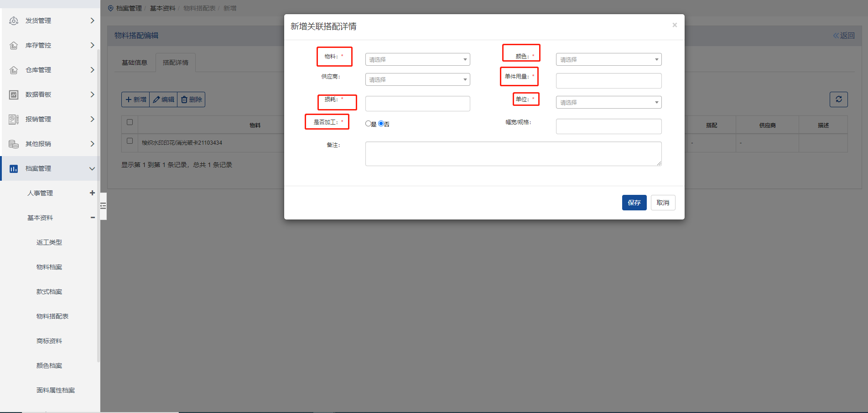
Task: Open the 单位 dropdown selector
Action: click(x=608, y=102)
